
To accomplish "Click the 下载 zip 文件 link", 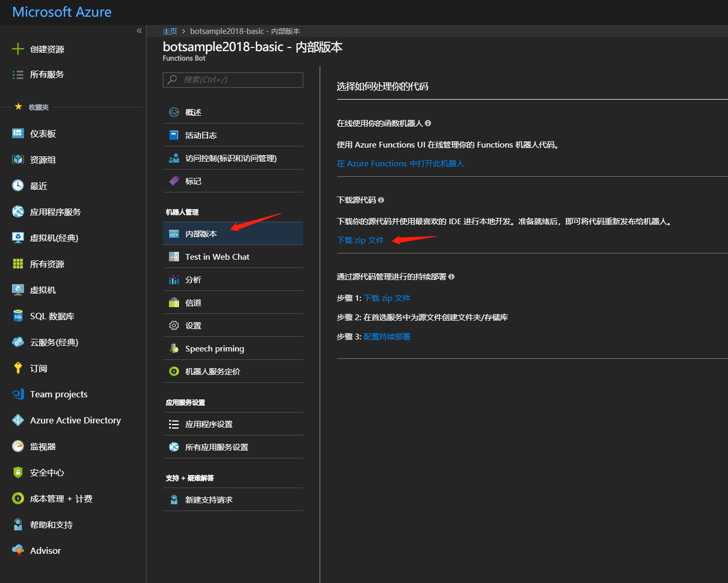I will pos(360,240).
